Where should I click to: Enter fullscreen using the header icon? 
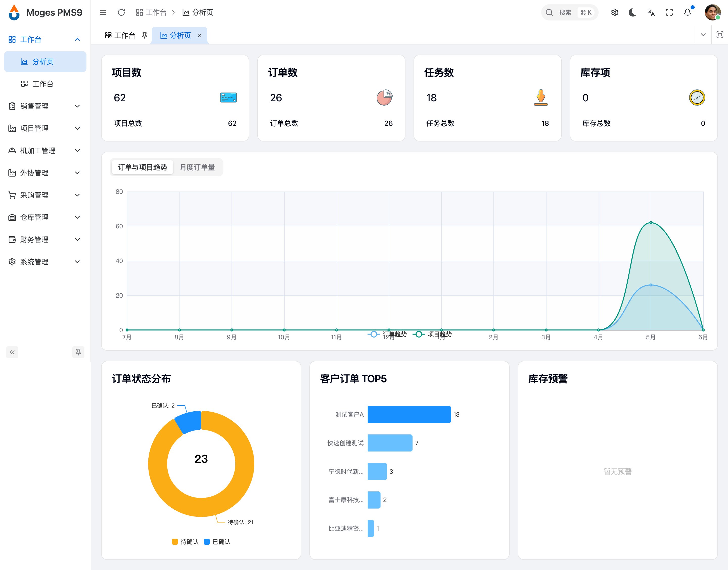tap(669, 12)
